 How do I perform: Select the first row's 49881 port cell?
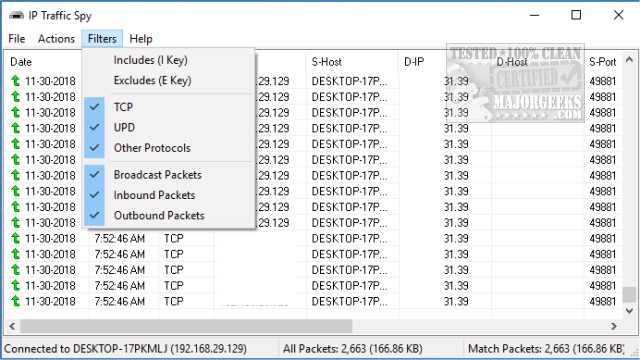602,81
